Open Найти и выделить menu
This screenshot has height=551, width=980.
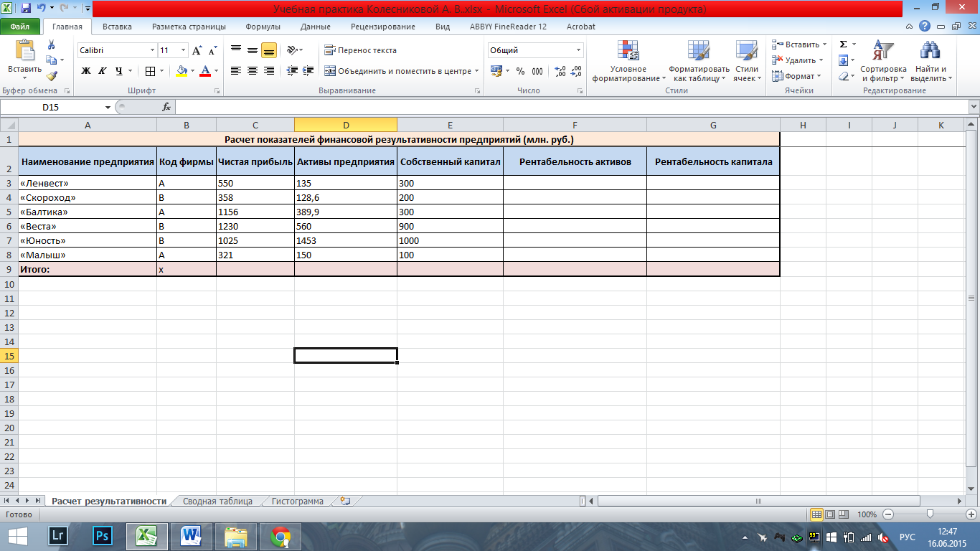[x=932, y=62]
